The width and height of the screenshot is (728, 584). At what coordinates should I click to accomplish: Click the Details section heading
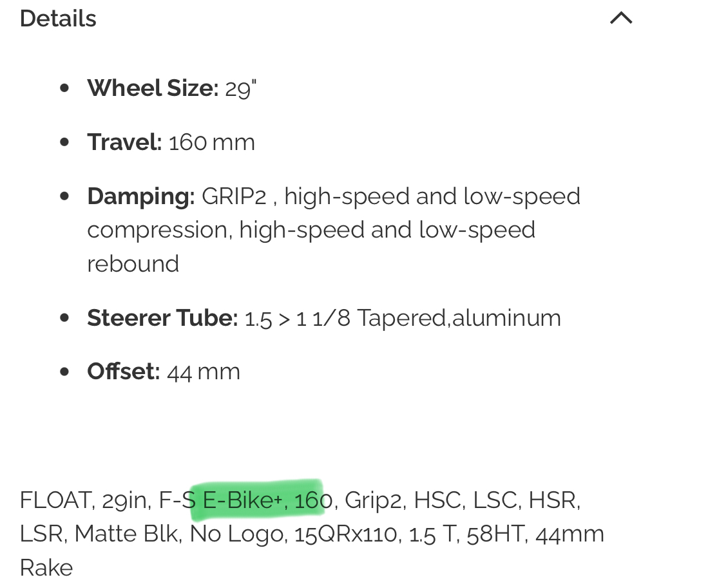pyautogui.click(x=58, y=19)
